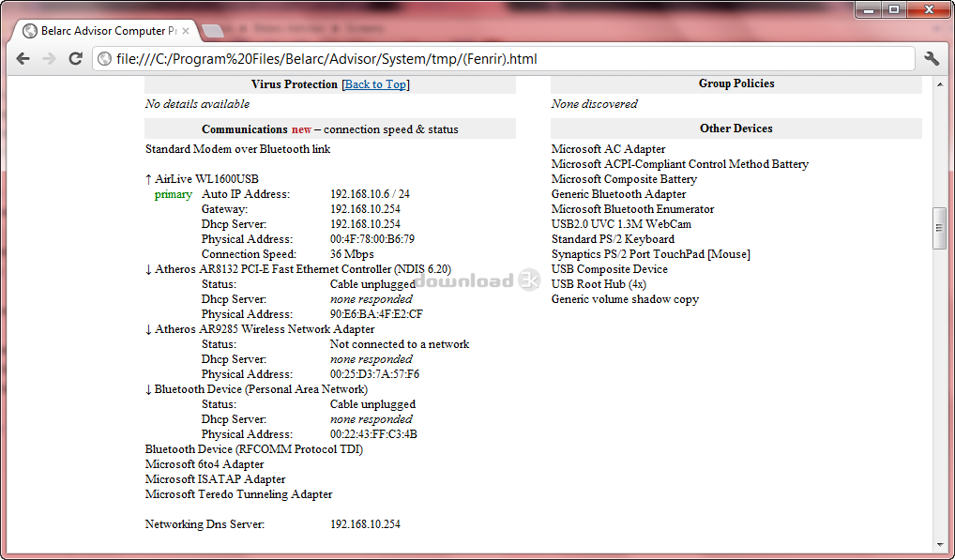Viewport: 955px width, 560px height.
Task: Click the green 'primary' label
Action: [x=173, y=194]
